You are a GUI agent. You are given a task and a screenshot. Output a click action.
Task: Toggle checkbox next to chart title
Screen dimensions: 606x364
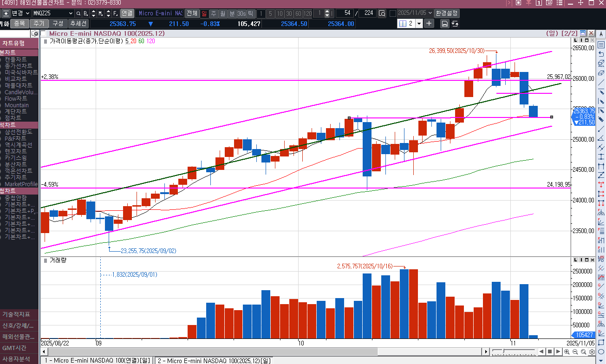(44, 33)
